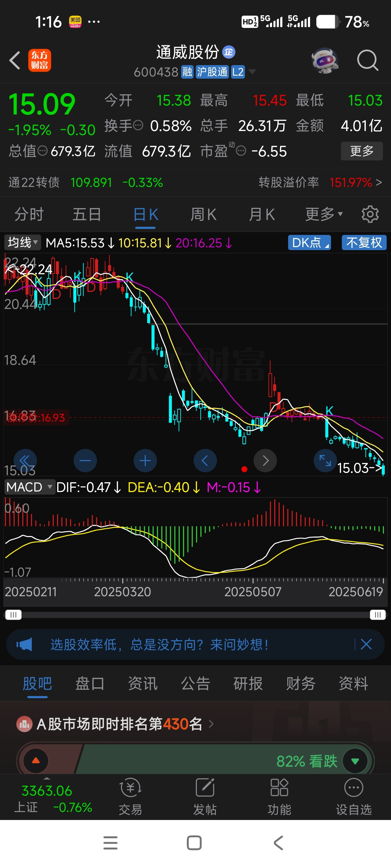Tap the L2 level badge
Viewport: 391px width, 868px height.
[238, 72]
